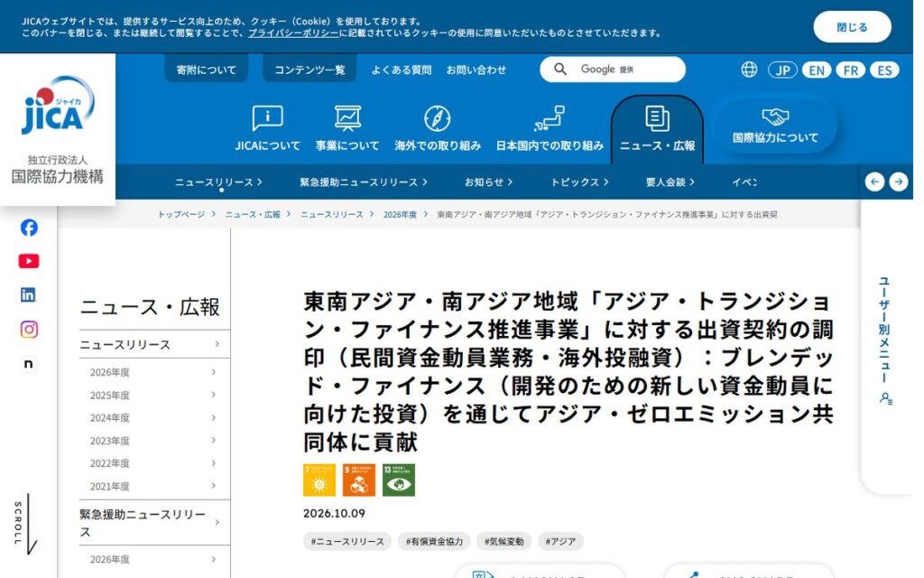The height and width of the screenshot is (578, 924).
Task: Open the LinkedIn icon in the sidebar
Action: [x=28, y=295]
